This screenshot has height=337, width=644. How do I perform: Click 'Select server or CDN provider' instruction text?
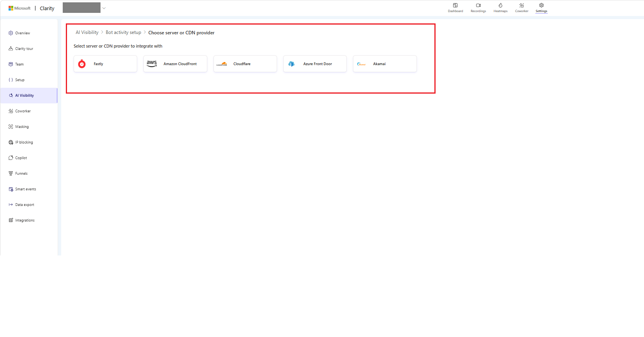[118, 46]
